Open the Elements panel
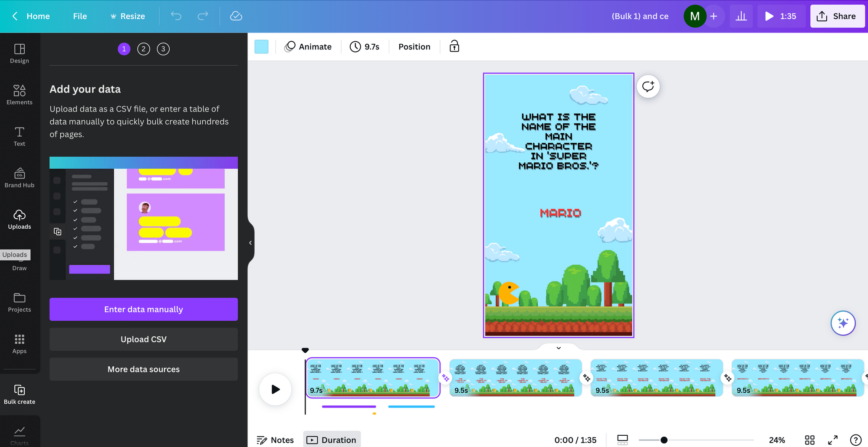The image size is (868, 447). pos(19,95)
